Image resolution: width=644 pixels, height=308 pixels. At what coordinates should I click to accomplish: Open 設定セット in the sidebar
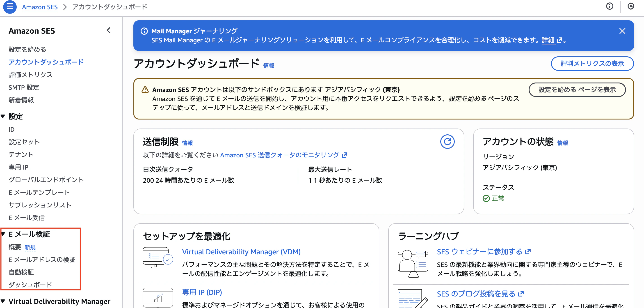coord(24,142)
